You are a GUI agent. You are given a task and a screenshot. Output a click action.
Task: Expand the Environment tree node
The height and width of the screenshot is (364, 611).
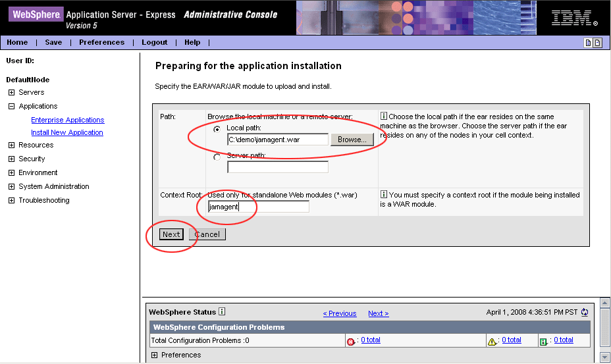click(12, 172)
